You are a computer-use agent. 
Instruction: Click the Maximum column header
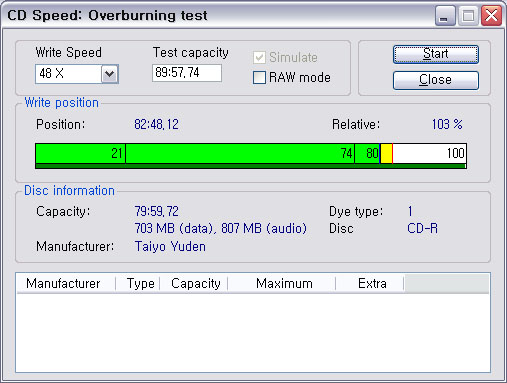point(282,284)
